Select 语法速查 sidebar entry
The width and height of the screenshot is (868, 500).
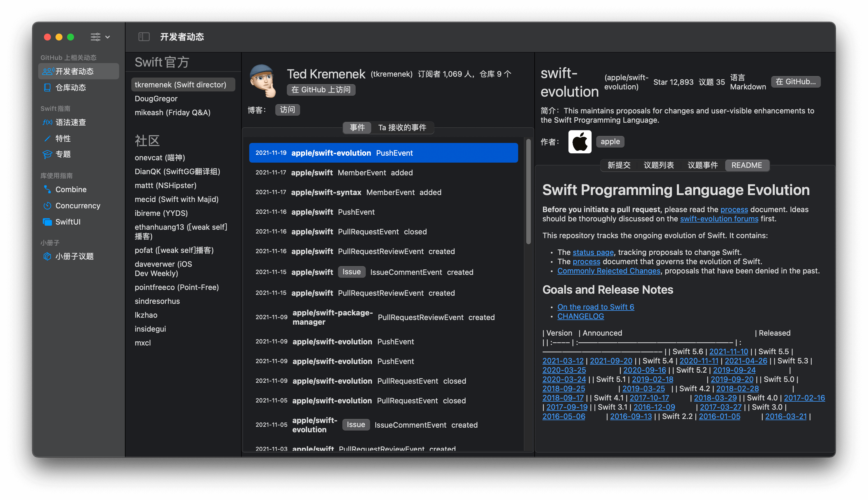point(79,122)
